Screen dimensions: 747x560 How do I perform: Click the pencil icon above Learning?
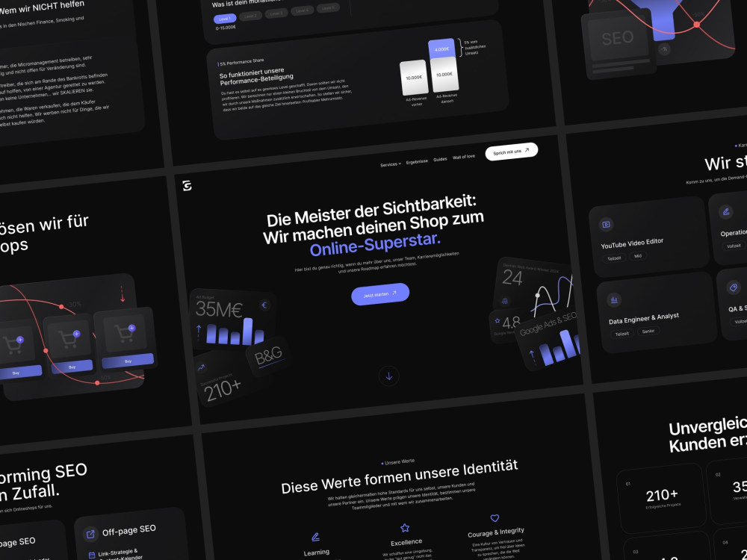pyautogui.click(x=315, y=537)
